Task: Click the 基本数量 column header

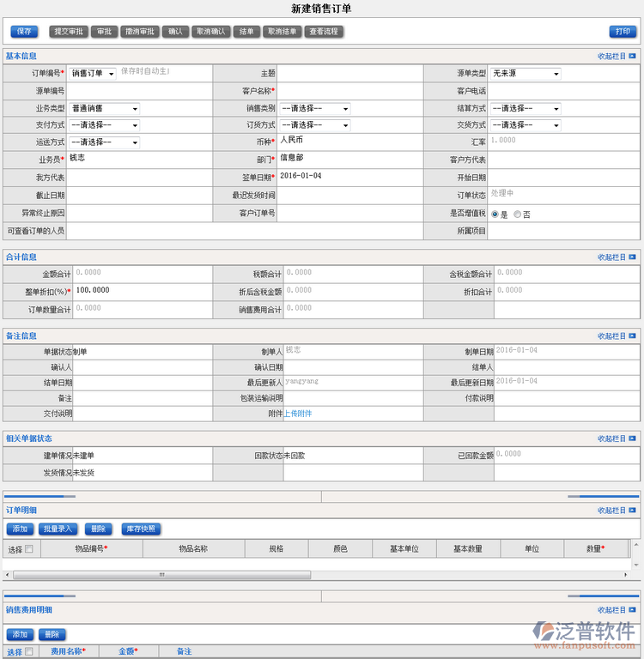Action: pos(468,548)
